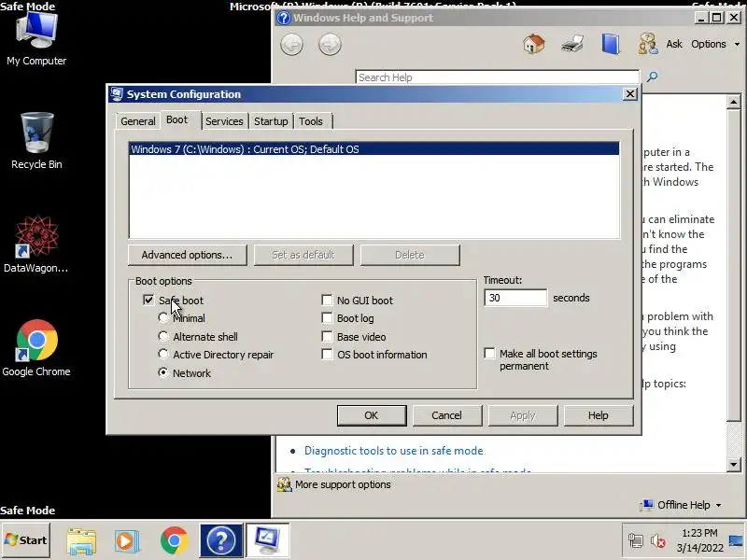Click Show desktop button in tray
The height and width of the screenshot is (560, 747).
pyautogui.click(x=737, y=540)
